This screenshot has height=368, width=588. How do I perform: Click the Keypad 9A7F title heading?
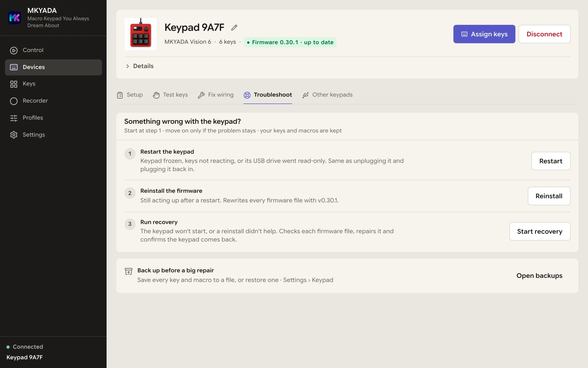pyautogui.click(x=194, y=27)
